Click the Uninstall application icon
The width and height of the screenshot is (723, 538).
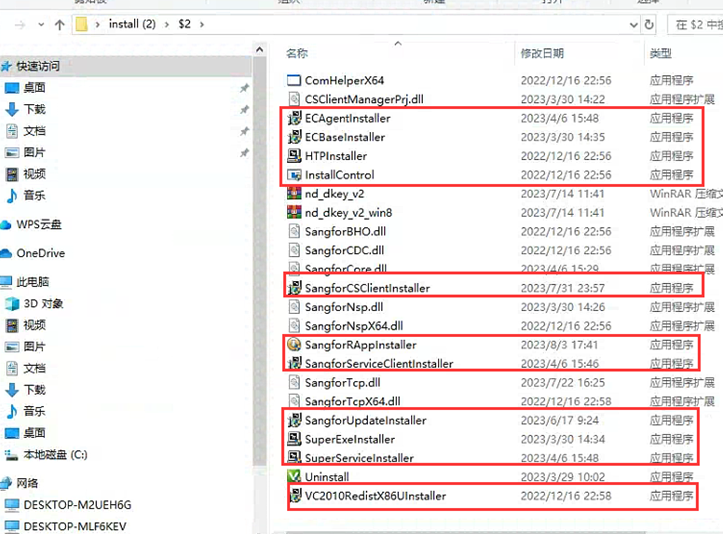click(x=294, y=476)
